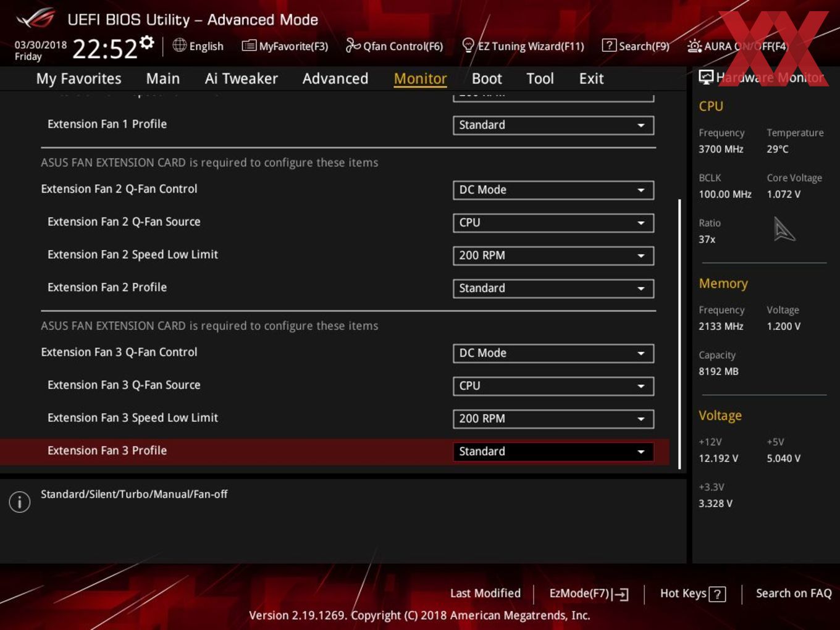Click the Search question mark icon

(609, 45)
